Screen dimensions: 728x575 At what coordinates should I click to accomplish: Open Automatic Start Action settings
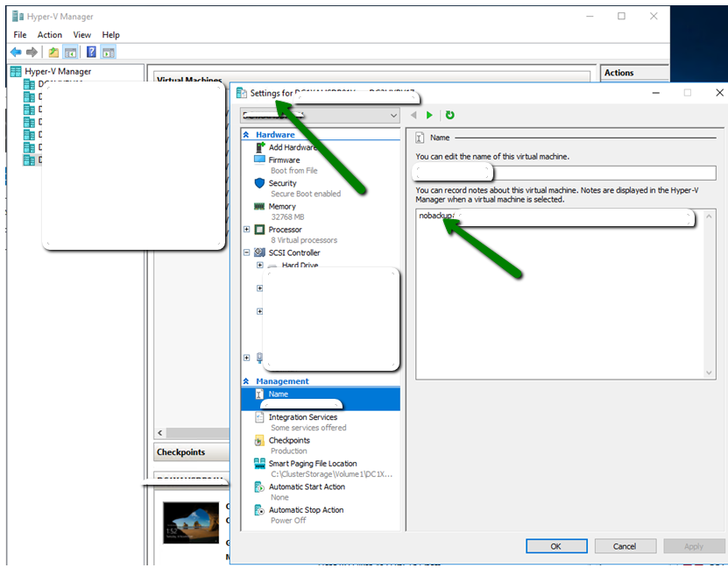305,486
